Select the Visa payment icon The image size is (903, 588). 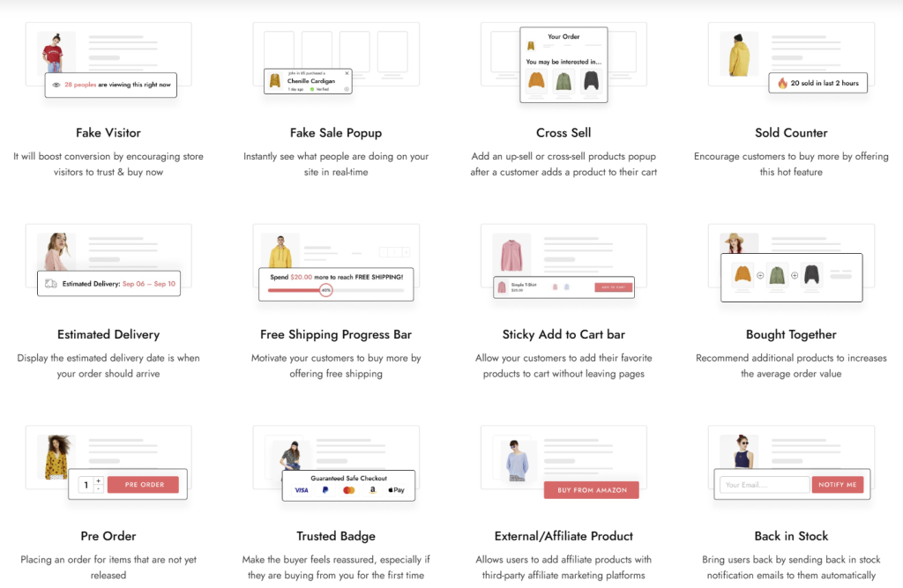302,489
